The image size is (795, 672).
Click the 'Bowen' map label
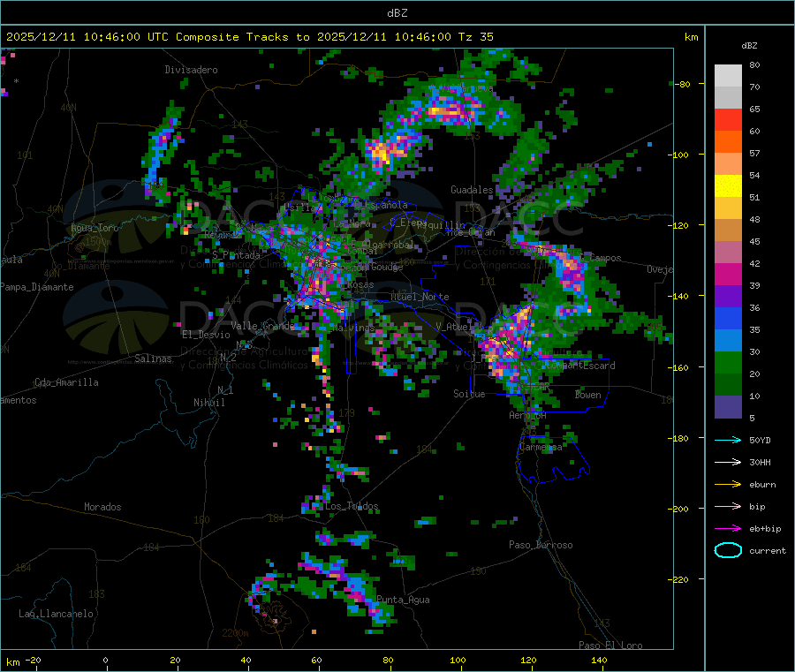pyautogui.click(x=588, y=395)
